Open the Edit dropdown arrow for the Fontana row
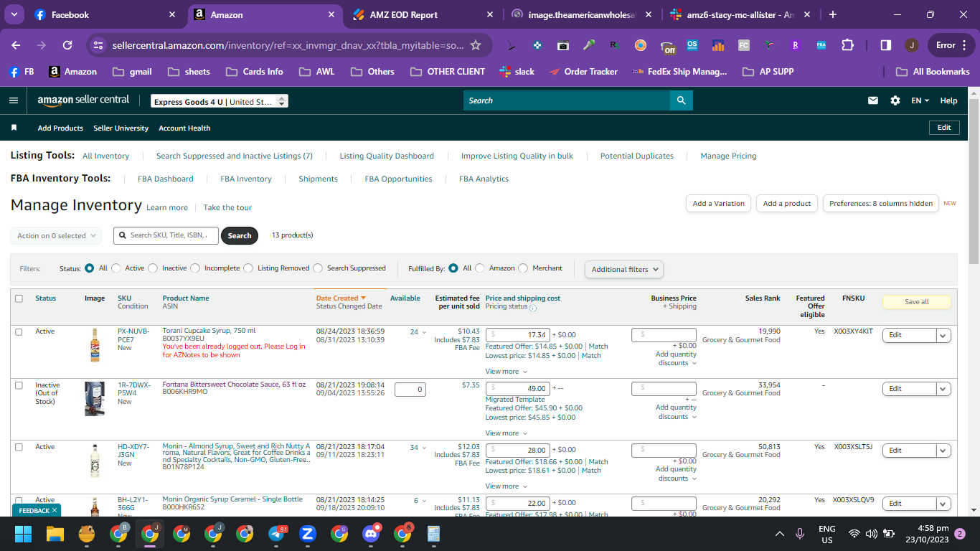980x551 pixels. pos(943,389)
